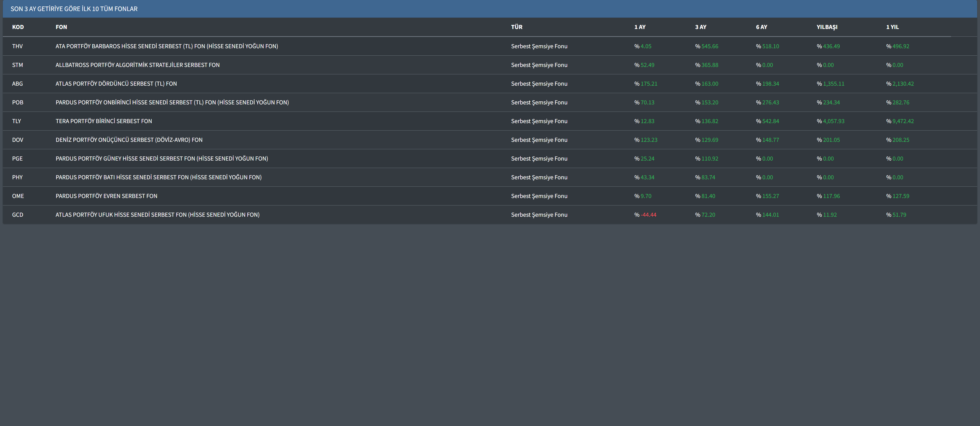Click the YILBAŞI column header
This screenshot has width=980, height=426.
point(827,27)
